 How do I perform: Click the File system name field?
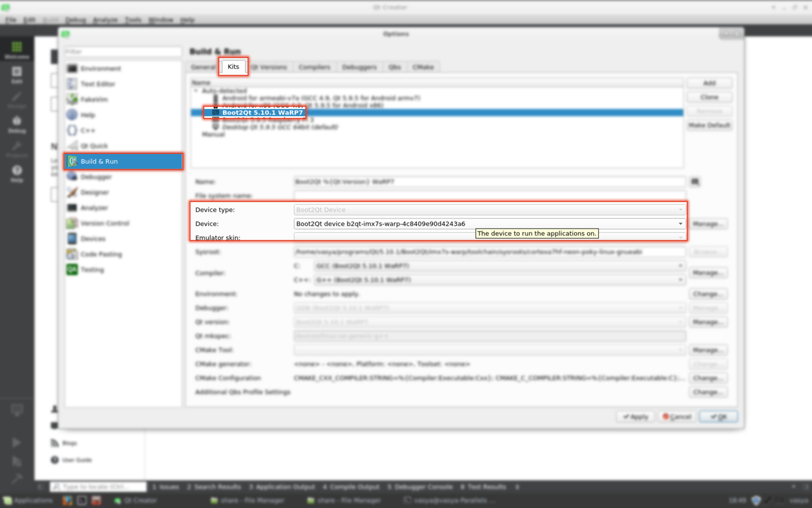[489, 196]
